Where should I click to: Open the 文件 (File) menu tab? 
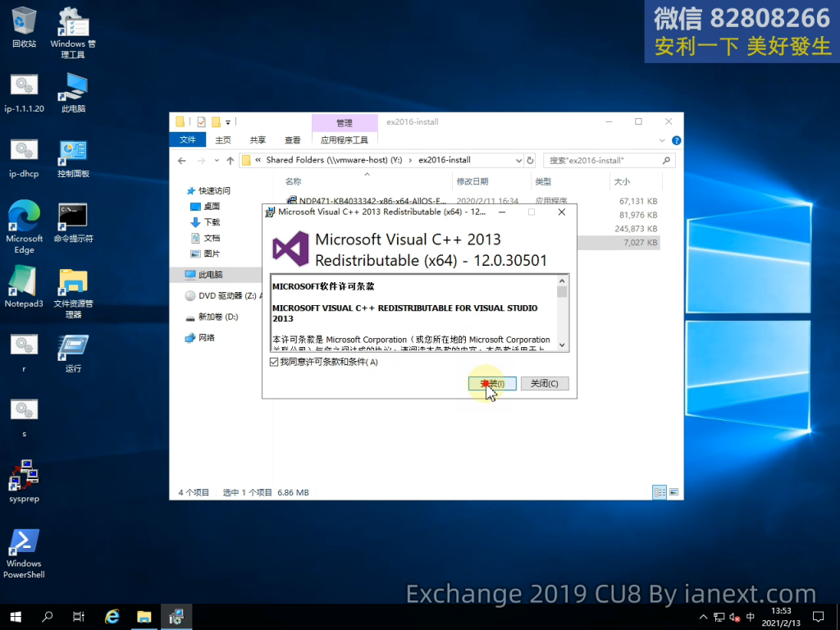[188, 139]
